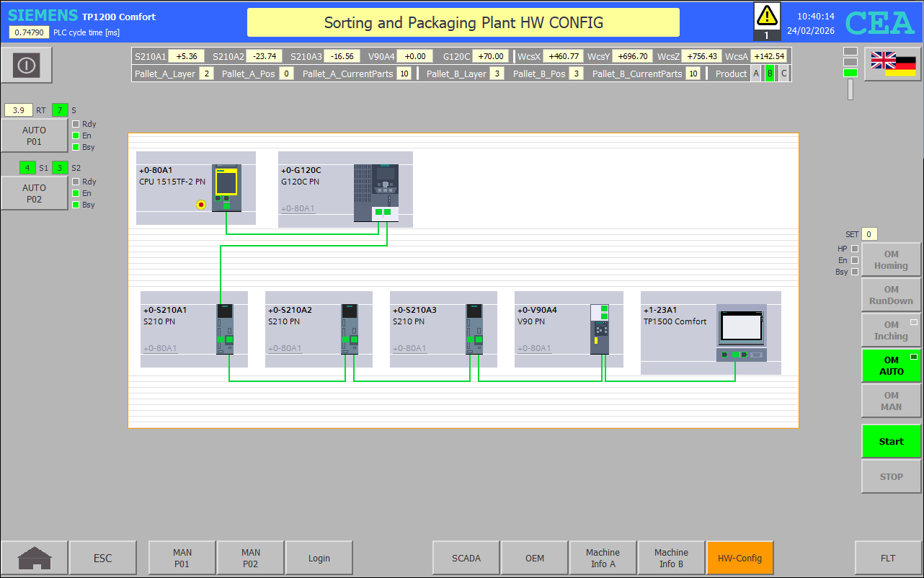This screenshot has height=578, width=924.
Task: Open Machine Info A screen
Action: (x=603, y=558)
